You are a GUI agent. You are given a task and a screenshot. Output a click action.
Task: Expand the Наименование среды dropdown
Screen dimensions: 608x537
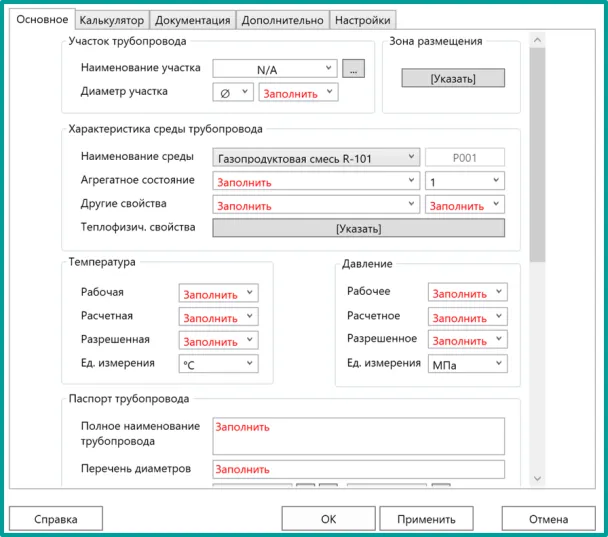click(316, 157)
